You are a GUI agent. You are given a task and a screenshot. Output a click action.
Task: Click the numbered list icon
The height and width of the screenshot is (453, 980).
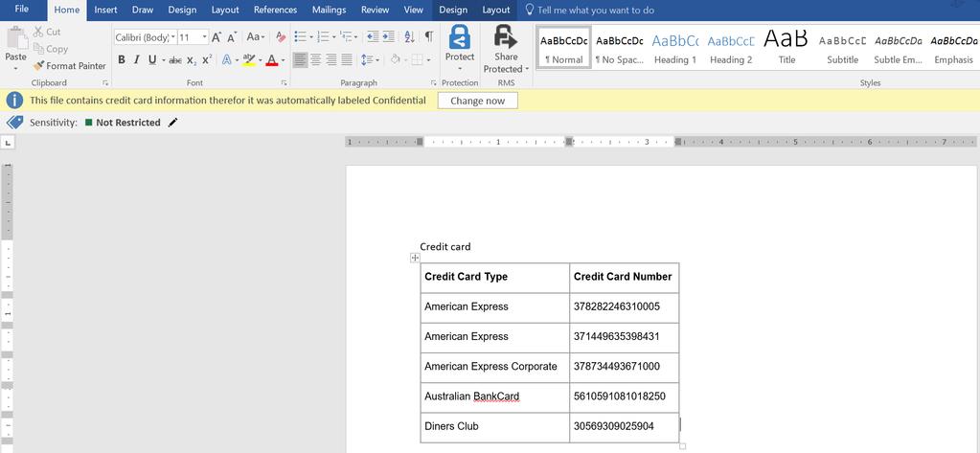pyautogui.click(x=323, y=37)
